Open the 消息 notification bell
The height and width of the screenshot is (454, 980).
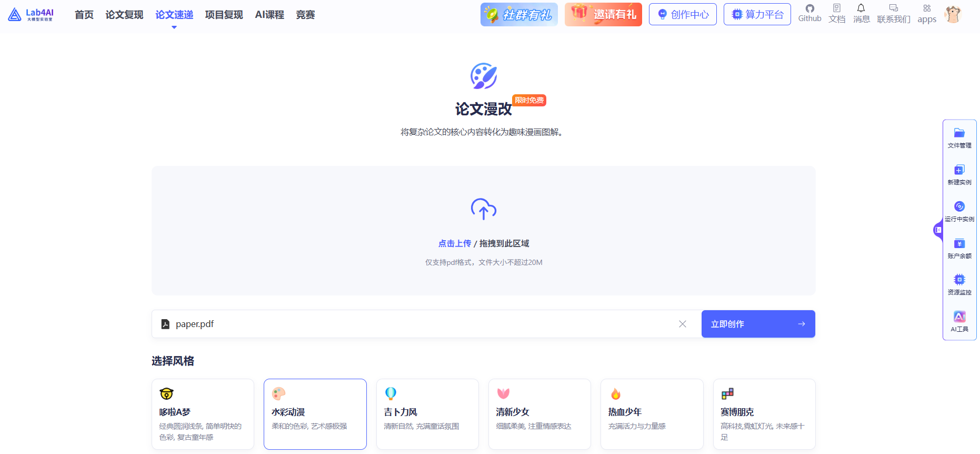click(862, 14)
